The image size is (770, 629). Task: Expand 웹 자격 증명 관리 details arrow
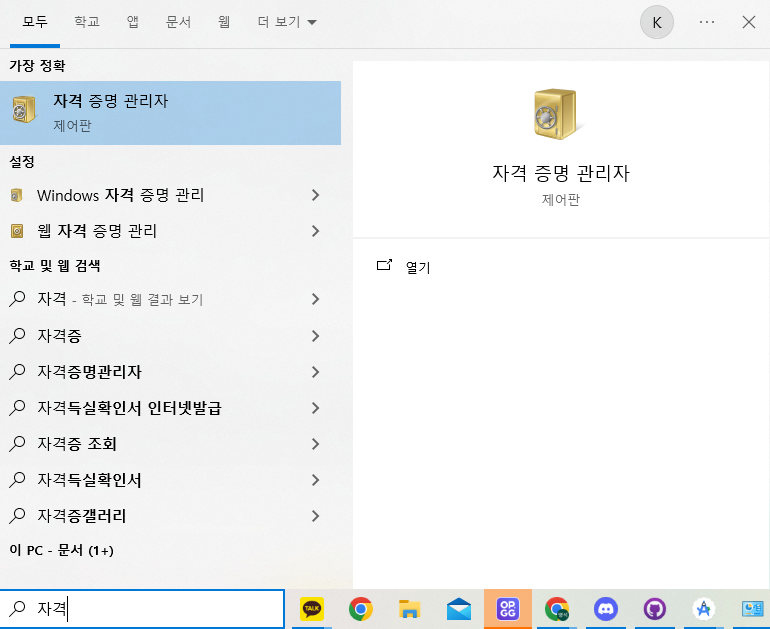click(x=315, y=231)
